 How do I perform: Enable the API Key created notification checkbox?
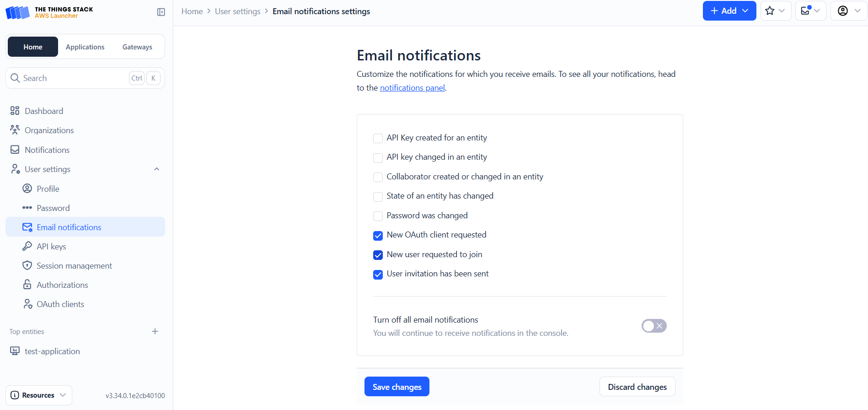378,138
